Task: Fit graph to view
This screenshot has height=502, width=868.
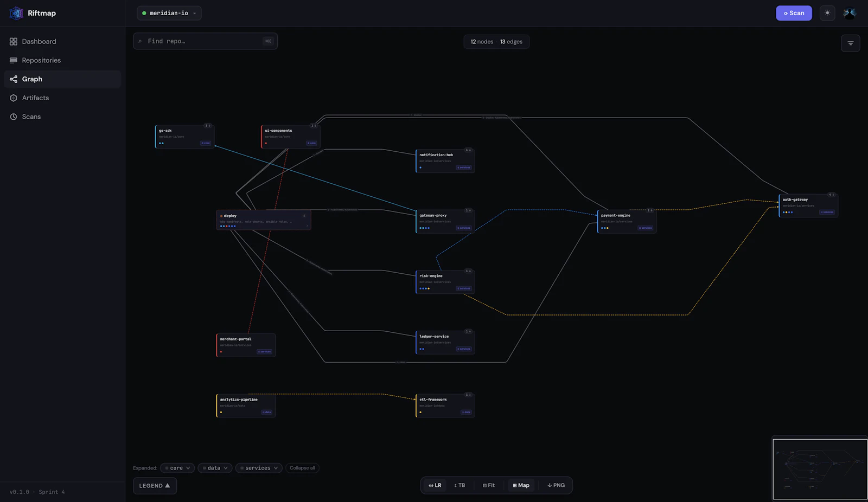Action: (489, 485)
